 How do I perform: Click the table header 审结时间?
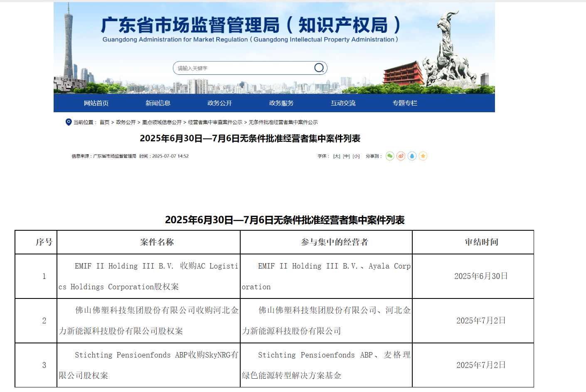(481, 242)
